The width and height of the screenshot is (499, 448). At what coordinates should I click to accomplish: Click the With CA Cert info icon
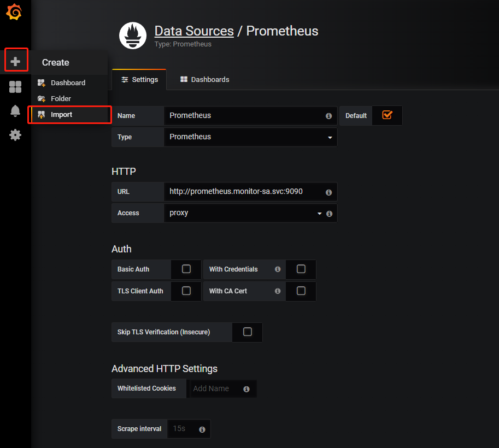coord(278,291)
